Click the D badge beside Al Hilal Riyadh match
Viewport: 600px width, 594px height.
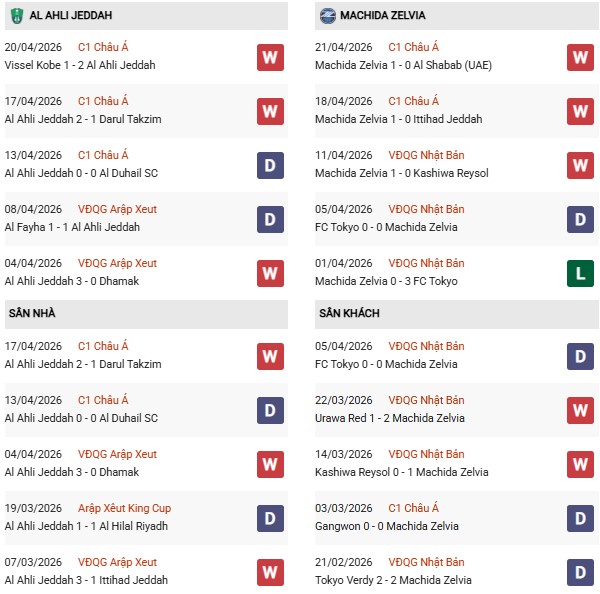coord(270,518)
